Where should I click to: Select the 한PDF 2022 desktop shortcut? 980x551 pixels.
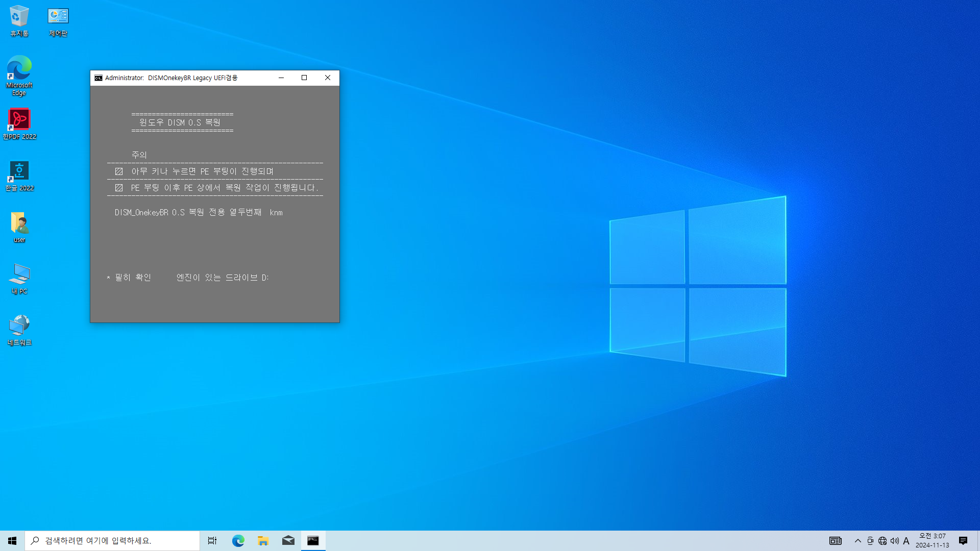(x=19, y=124)
